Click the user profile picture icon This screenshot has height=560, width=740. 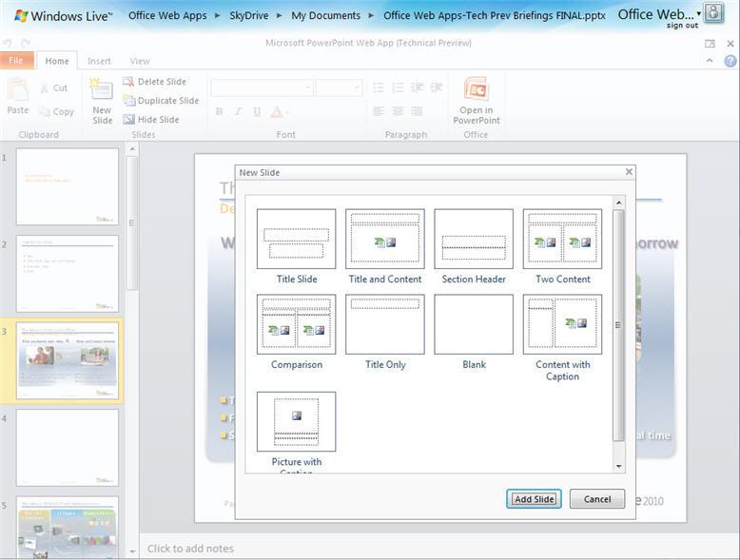pyautogui.click(x=714, y=12)
